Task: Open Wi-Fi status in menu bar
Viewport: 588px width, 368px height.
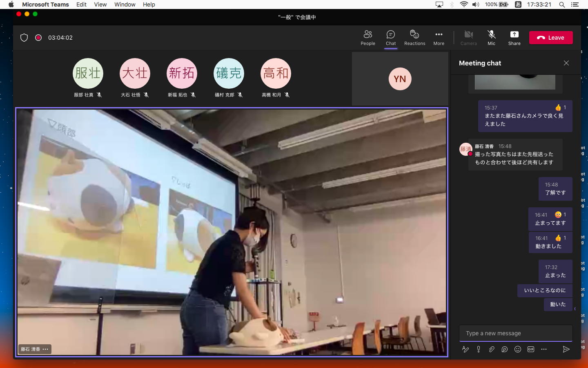Action: (x=464, y=4)
